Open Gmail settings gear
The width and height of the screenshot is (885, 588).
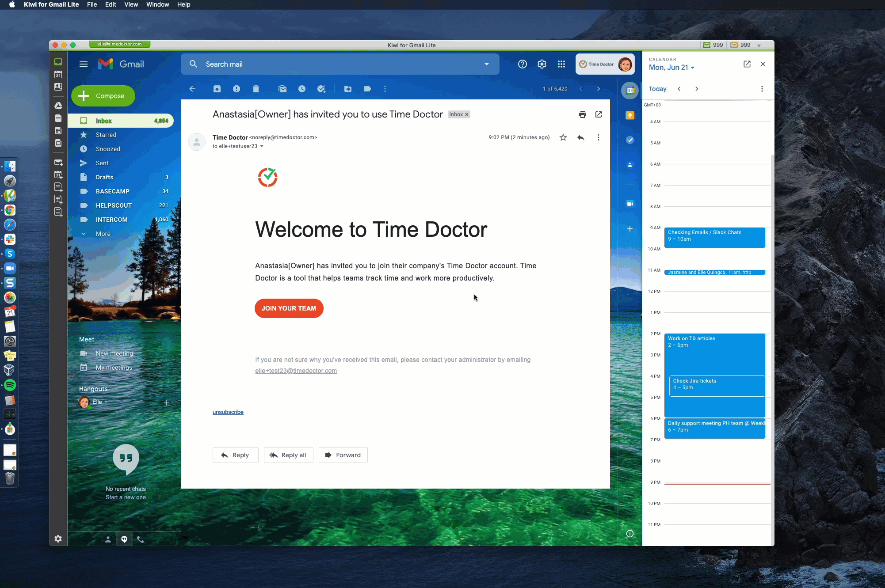(542, 64)
